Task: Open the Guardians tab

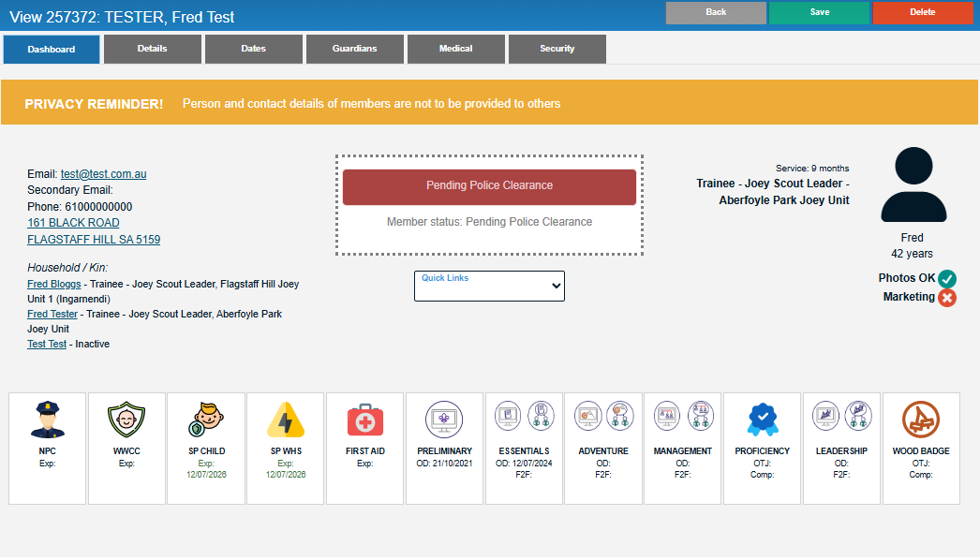Action: (355, 49)
